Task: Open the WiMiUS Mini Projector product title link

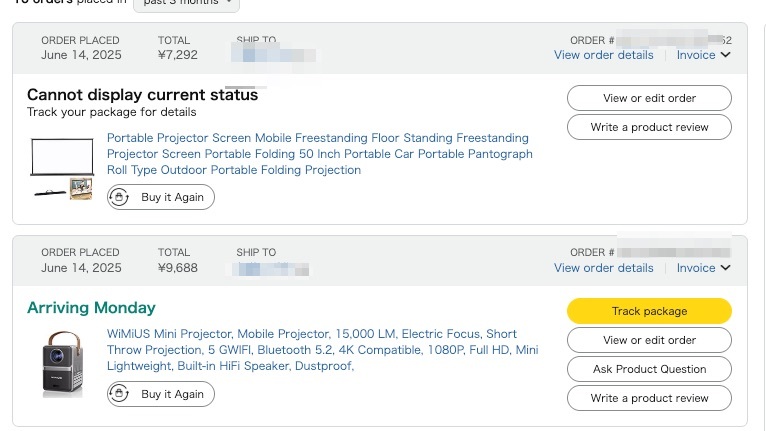Action: pos(322,350)
